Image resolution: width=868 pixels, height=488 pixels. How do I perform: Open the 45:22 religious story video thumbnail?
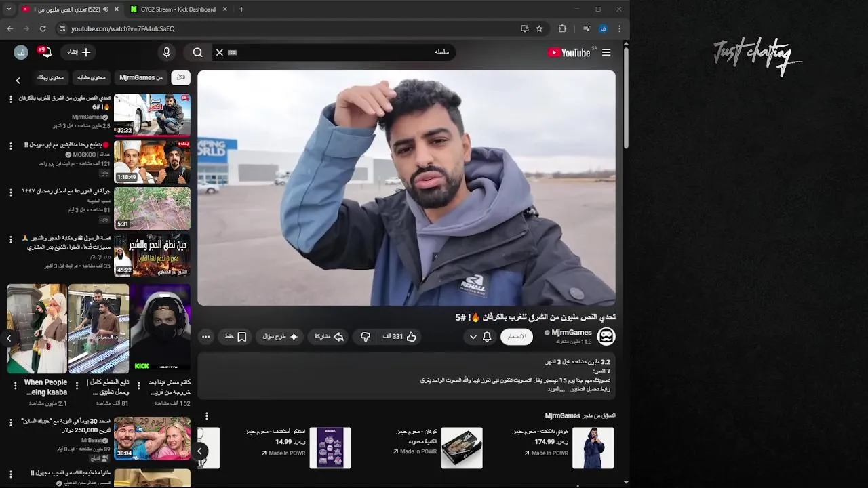pyautogui.click(x=152, y=255)
